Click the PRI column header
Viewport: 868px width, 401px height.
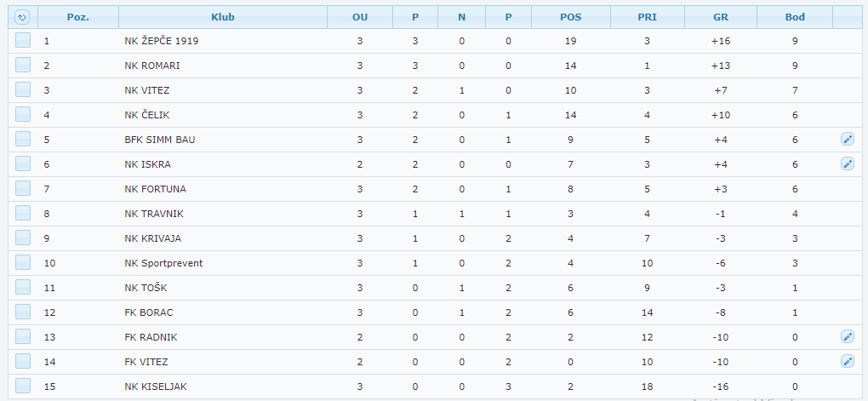(x=647, y=17)
